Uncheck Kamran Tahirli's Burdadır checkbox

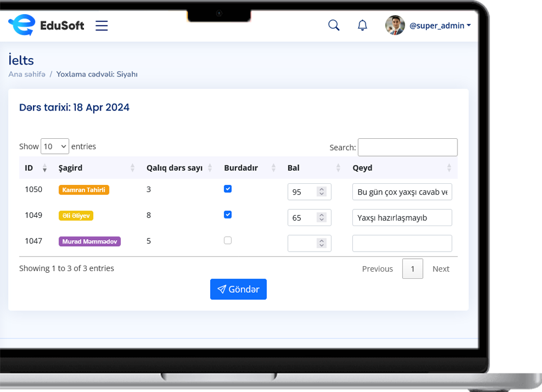point(228,189)
